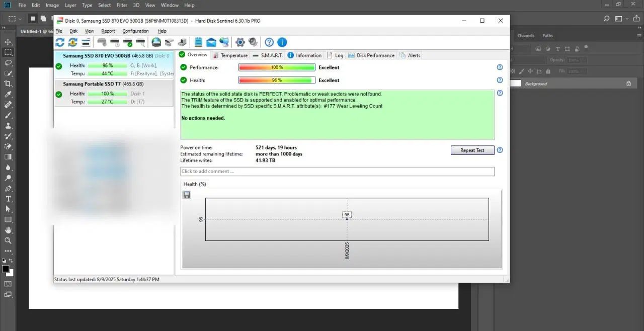Screen dimensions: 644x331
Task: Select Photoshop Hand tool
Action: pos(8,230)
